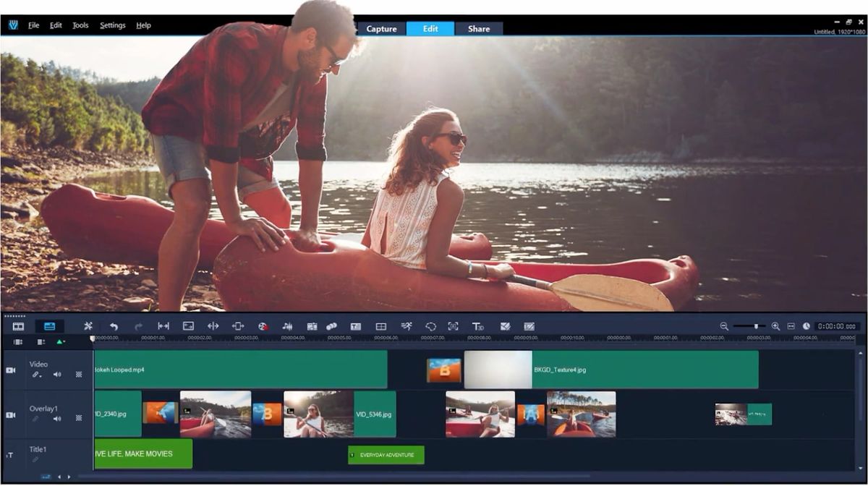Toggle Video track transparency grid icon

click(79, 375)
